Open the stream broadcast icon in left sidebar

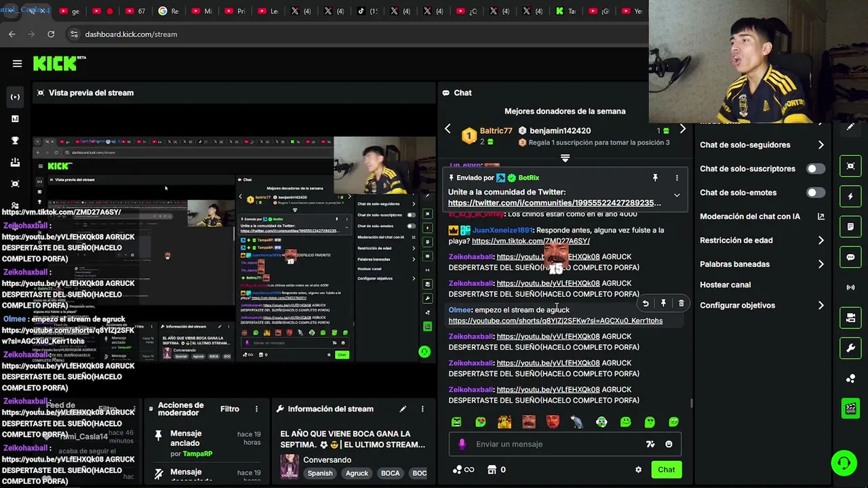coord(15,97)
